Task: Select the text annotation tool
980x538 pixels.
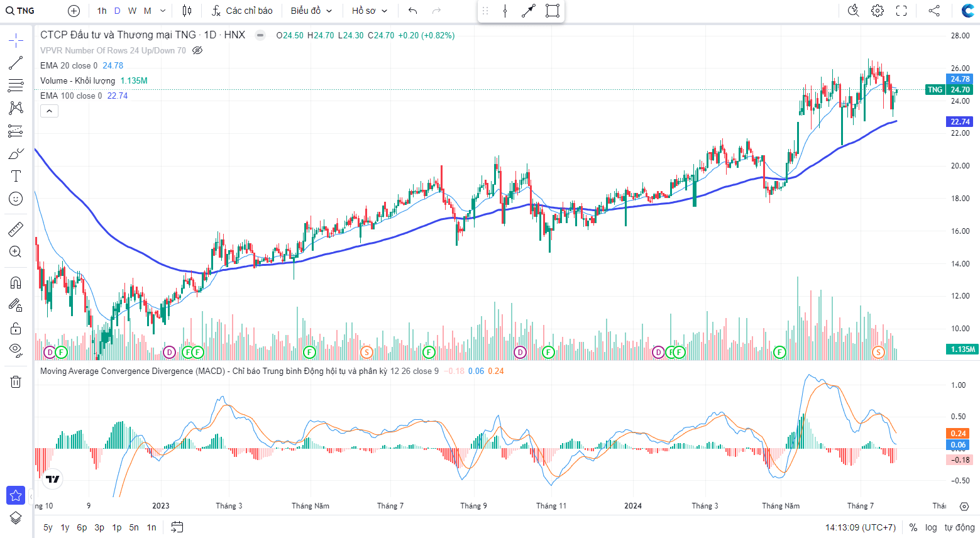Action: coord(16,176)
